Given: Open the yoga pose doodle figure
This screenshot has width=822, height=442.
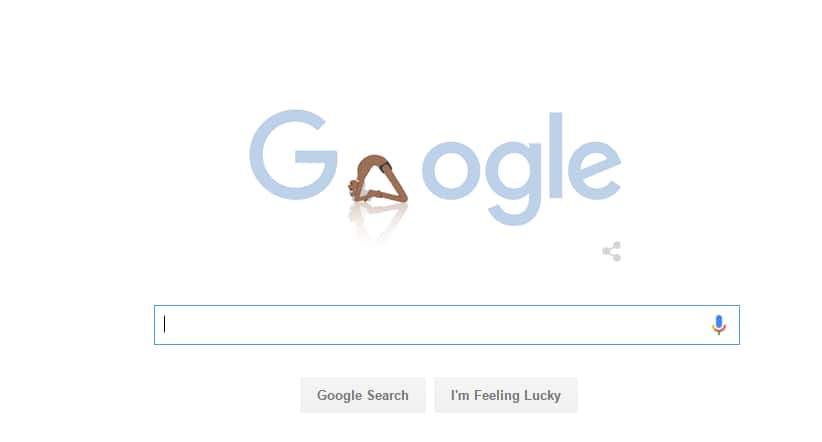Looking at the screenshot, I should [x=378, y=179].
